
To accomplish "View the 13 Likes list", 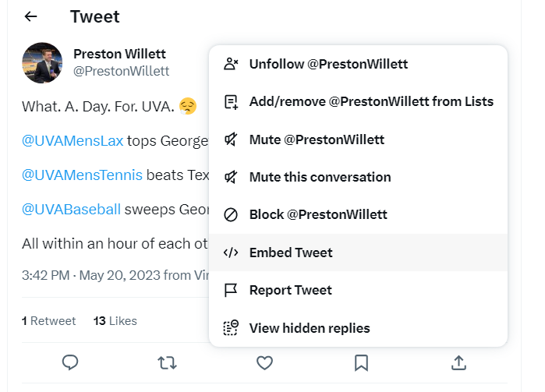I will point(115,320).
